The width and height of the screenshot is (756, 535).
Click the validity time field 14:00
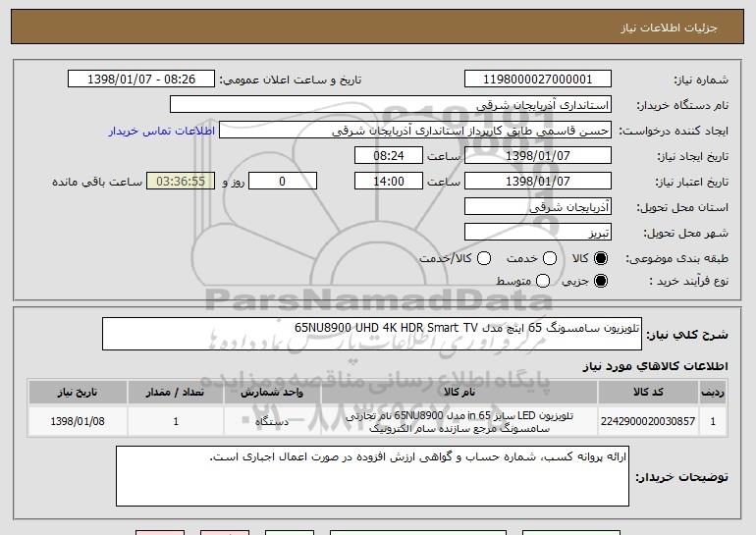click(389, 182)
